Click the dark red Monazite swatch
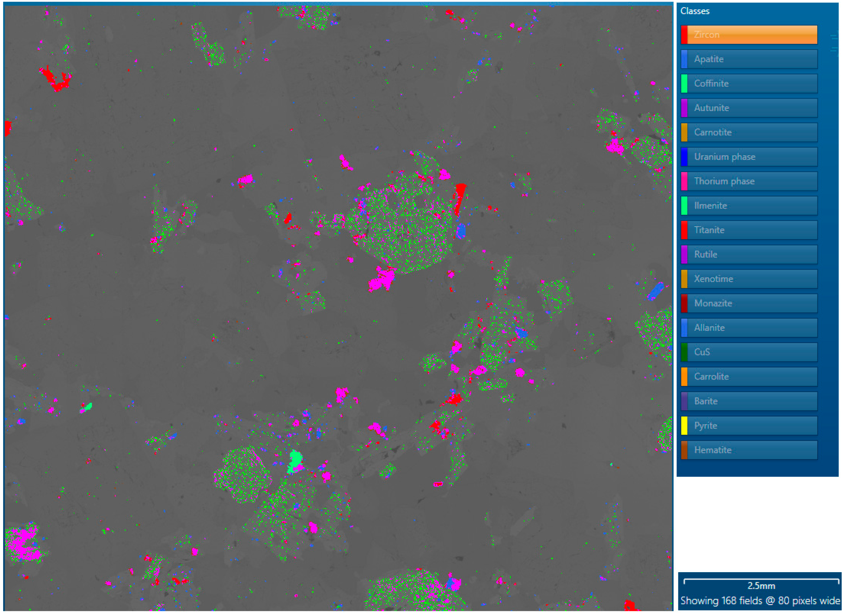 point(684,304)
